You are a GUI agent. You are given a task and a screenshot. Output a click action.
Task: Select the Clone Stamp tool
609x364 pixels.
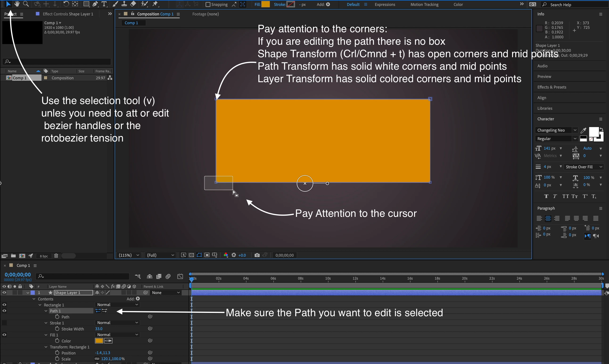pos(124,4)
